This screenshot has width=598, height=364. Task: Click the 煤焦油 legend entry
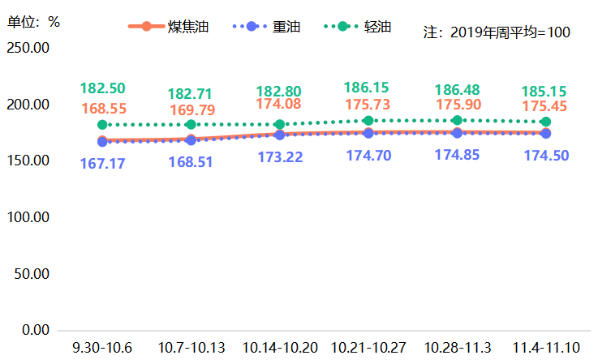169,27
